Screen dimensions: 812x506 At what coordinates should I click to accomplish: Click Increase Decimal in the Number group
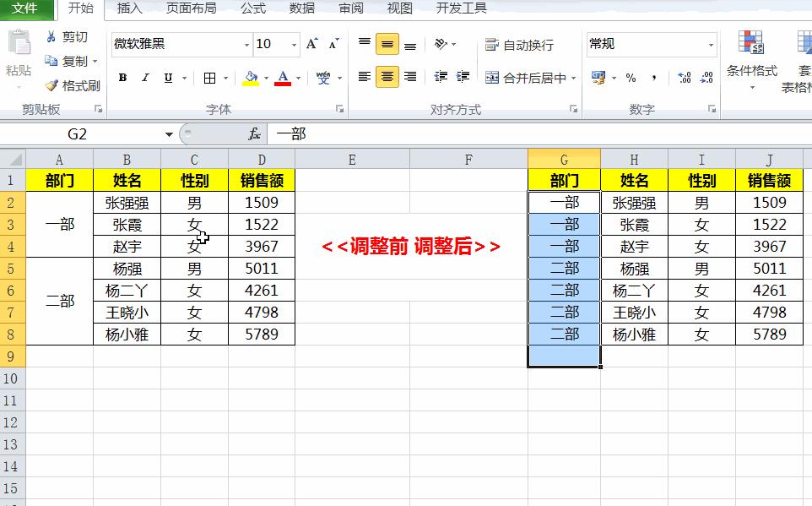684,76
